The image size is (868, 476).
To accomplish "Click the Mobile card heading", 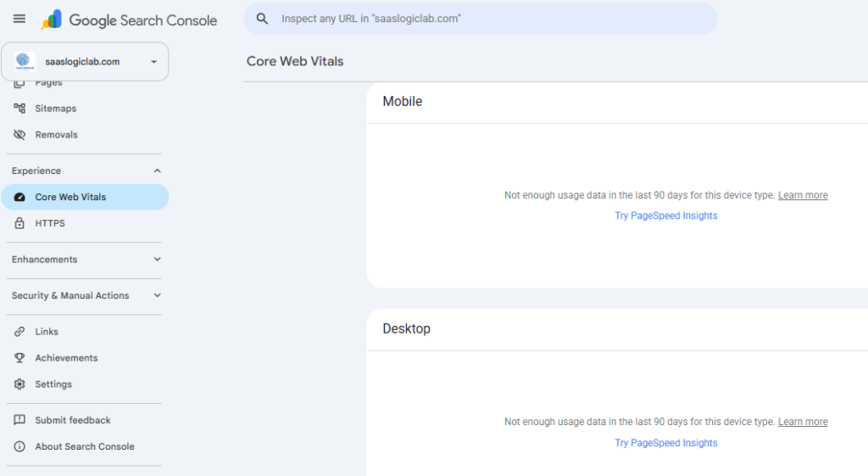I will (x=403, y=102).
